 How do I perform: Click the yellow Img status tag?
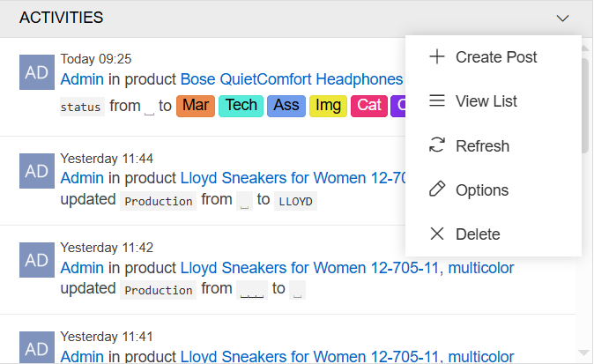[329, 106]
